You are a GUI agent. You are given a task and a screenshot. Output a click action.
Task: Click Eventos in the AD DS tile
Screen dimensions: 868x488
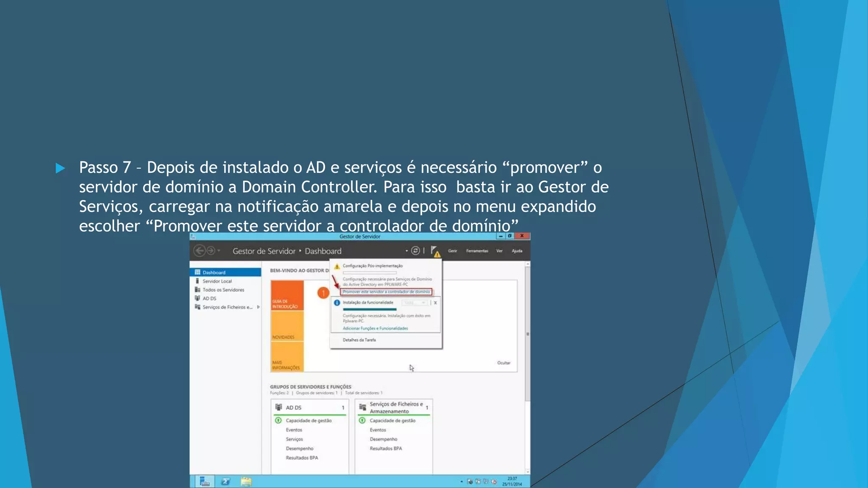[294, 430]
